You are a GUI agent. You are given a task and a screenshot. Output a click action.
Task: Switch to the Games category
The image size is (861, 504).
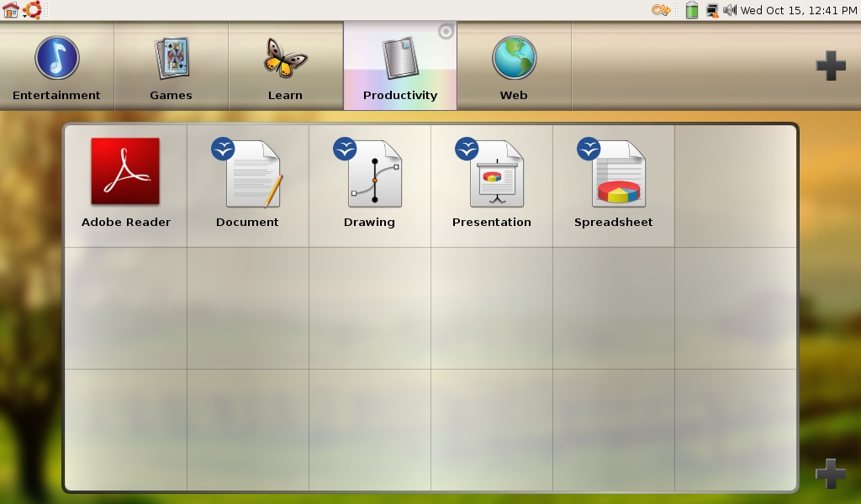pos(171,67)
